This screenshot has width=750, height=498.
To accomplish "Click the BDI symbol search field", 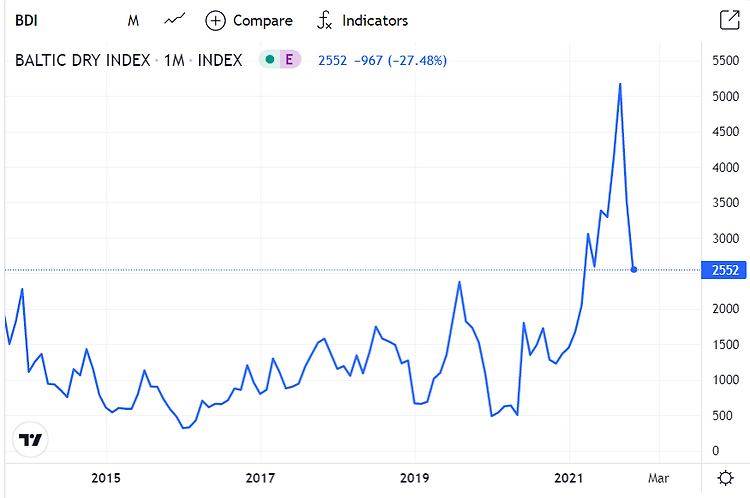I will click(26, 21).
